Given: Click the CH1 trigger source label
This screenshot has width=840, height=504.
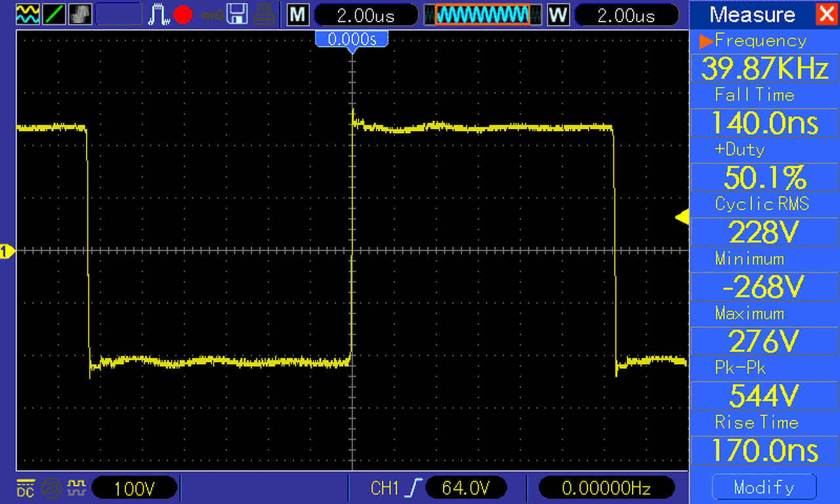Looking at the screenshot, I should pyautogui.click(x=386, y=488).
